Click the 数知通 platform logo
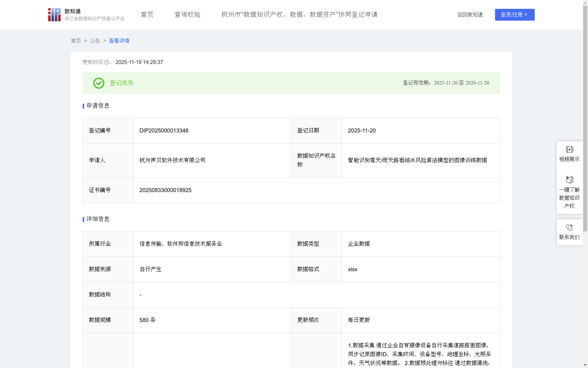 tap(54, 14)
